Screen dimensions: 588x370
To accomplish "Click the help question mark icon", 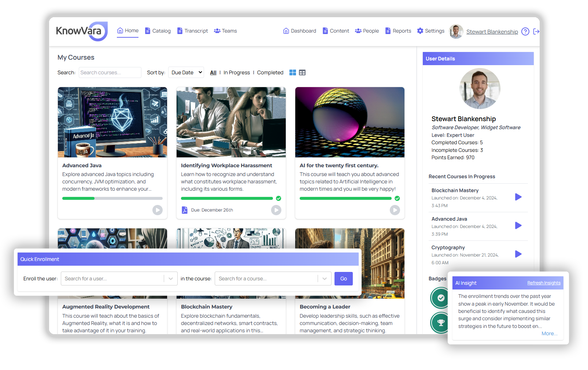I will coord(525,31).
